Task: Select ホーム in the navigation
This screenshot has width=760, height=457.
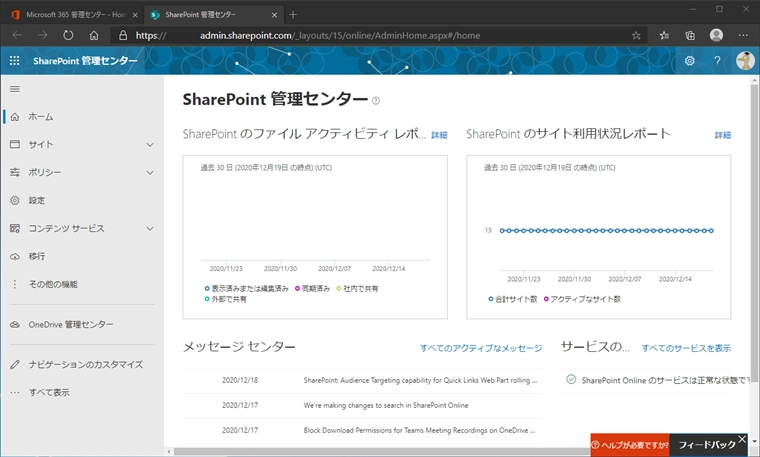Action: [x=41, y=117]
